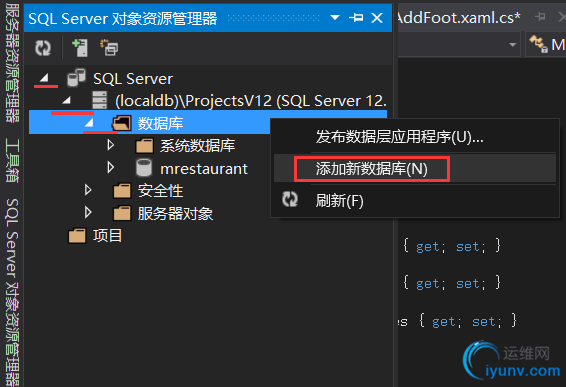Switch to the AddFoot.xaml.cs* tab
Image resolution: width=566 pixels, height=387 pixels.
458,17
